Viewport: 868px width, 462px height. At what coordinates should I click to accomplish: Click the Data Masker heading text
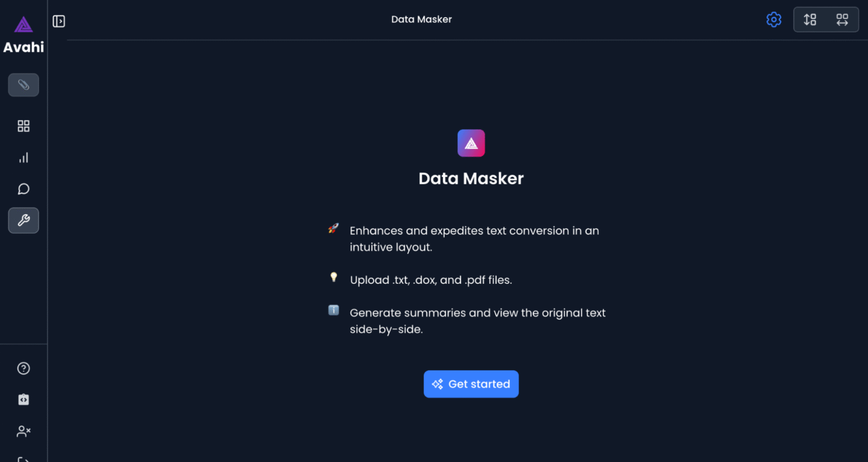point(471,178)
